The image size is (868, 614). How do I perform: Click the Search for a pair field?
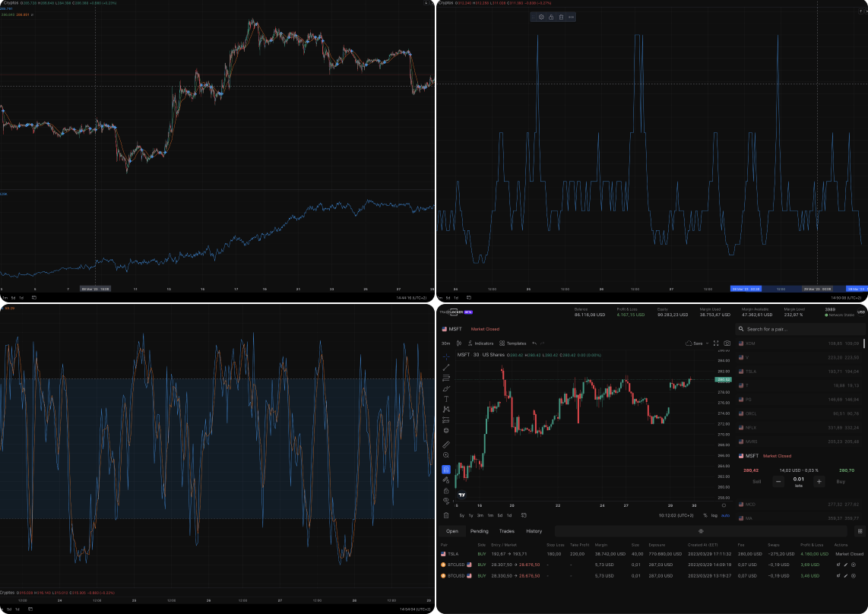[x=798, y=329]
